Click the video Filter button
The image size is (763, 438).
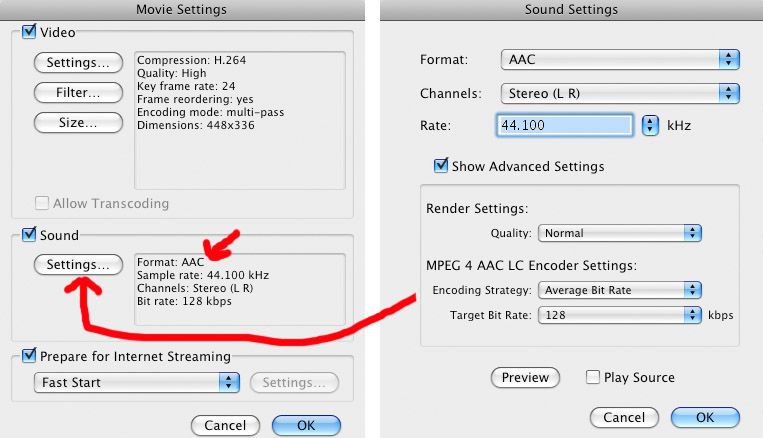tap(78, 93)
